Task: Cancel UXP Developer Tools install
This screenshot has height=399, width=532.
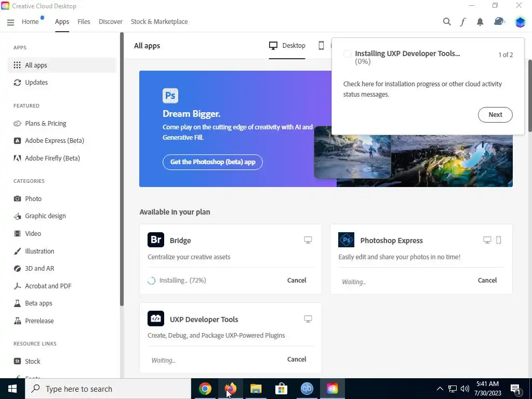Action: [297, 360]
